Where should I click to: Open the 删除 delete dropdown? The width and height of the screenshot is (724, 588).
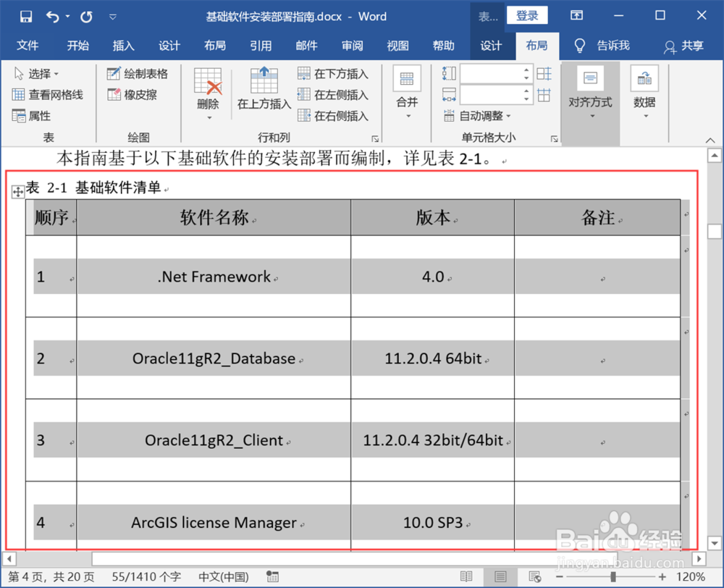point(208,95)
